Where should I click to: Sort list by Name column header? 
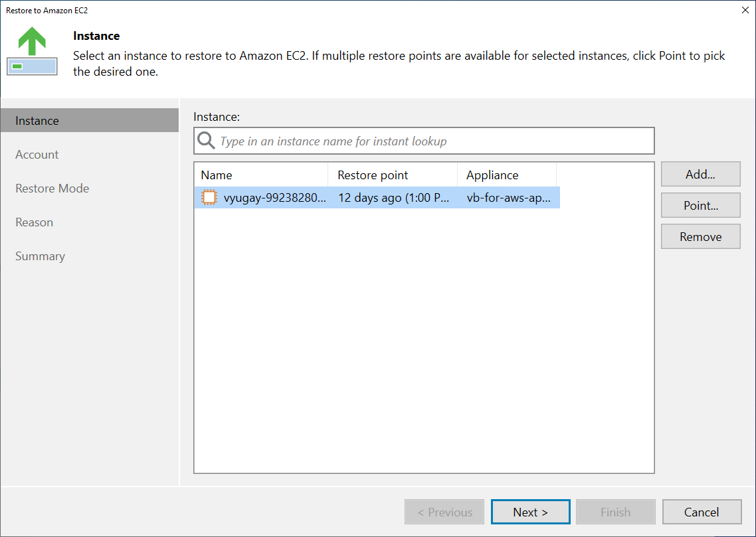pyautogui.click(x=261, y=175)
